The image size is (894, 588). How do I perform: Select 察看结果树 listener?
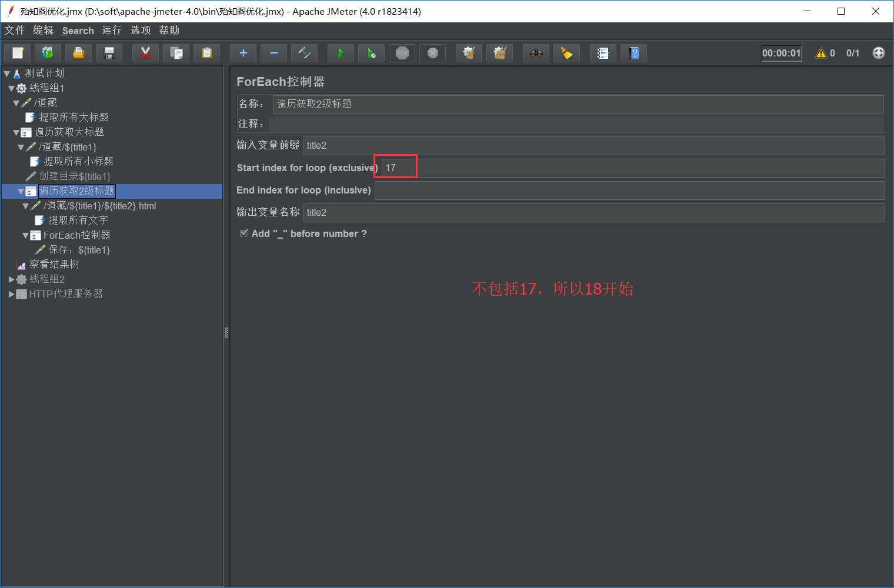coord(54,265)
